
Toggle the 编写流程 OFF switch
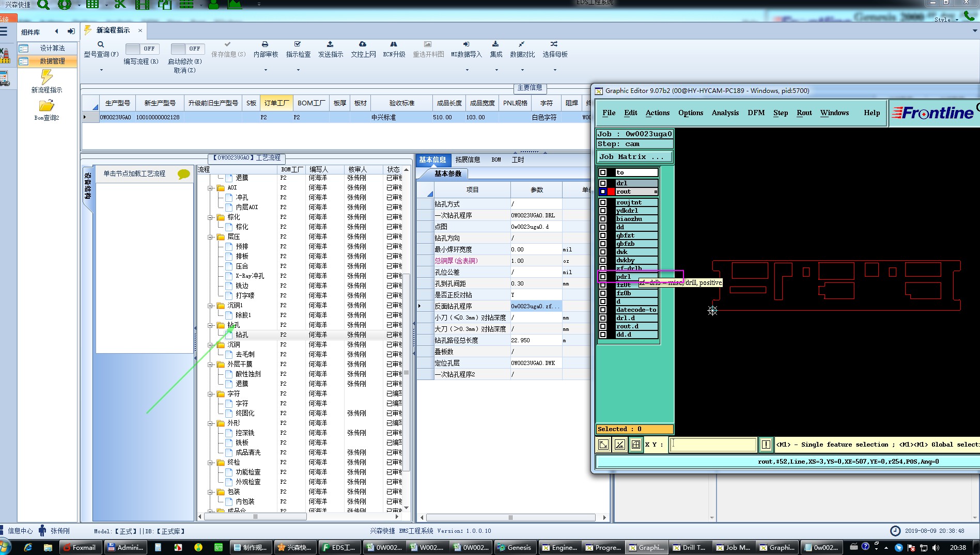[x=142, y=49]
